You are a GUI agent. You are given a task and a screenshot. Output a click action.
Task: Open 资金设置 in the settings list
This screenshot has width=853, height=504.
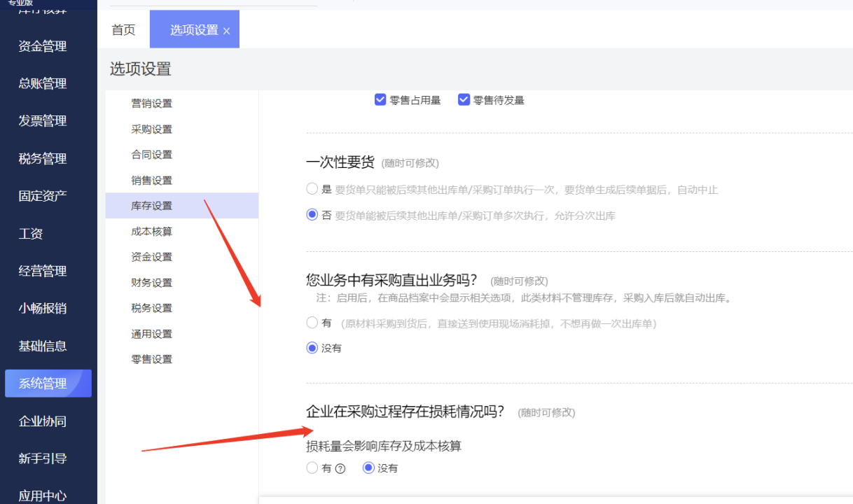151,257
